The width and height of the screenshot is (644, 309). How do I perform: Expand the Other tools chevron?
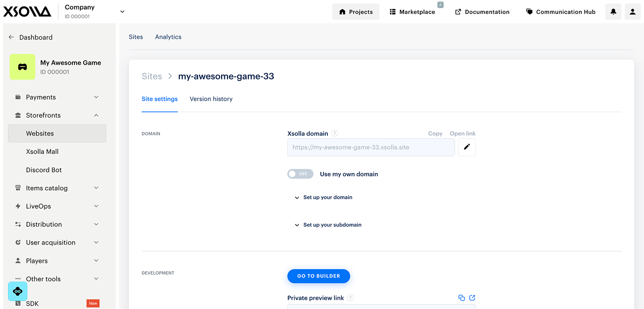[97, 279]
